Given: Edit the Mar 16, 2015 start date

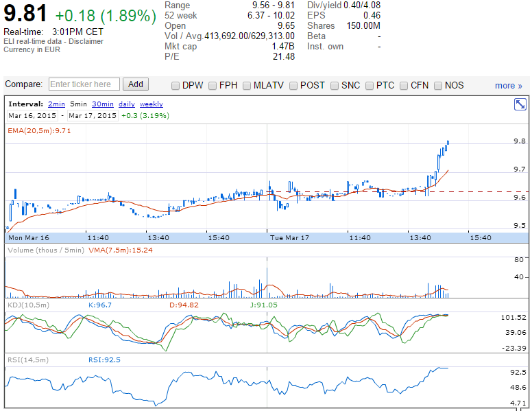Looking at the screenshot, I should coord(32,115).
